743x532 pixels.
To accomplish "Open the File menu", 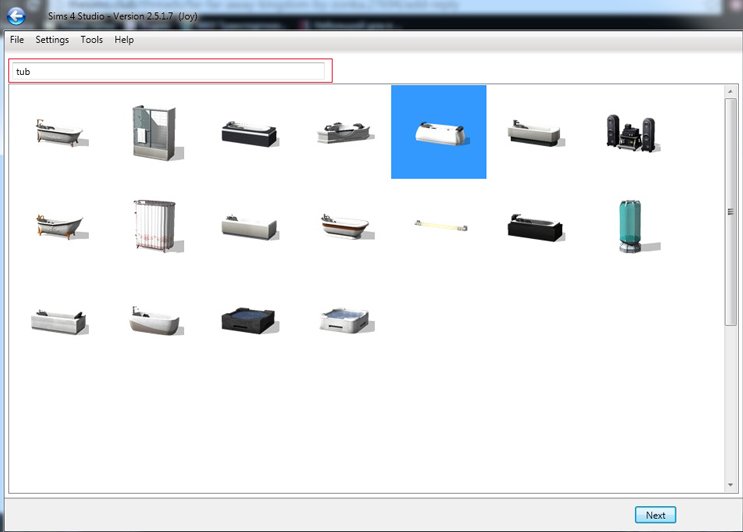I will [x=17, y=40].
